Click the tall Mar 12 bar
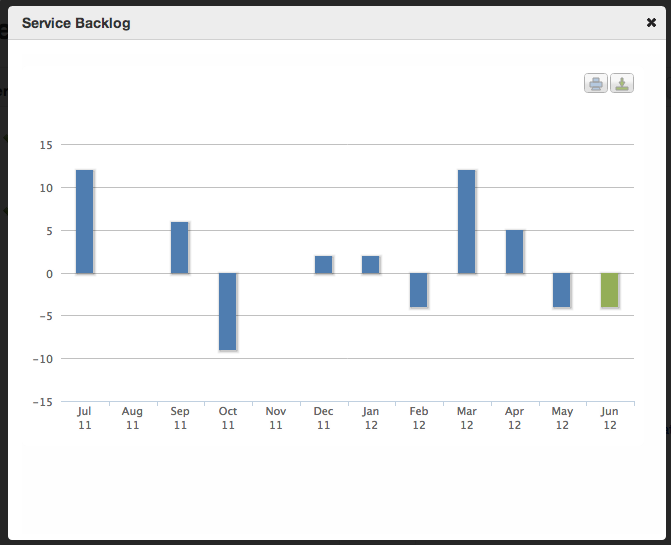This screenshot has width=671, height=545. 466,222
